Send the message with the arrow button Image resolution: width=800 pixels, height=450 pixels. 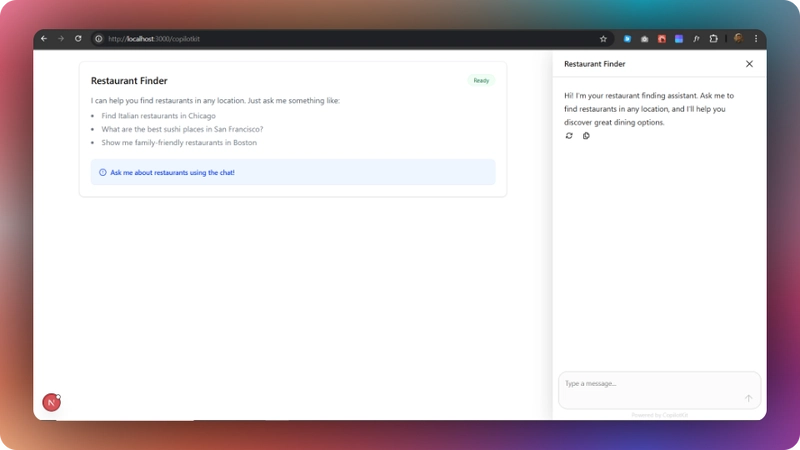[x=748, y=398]
